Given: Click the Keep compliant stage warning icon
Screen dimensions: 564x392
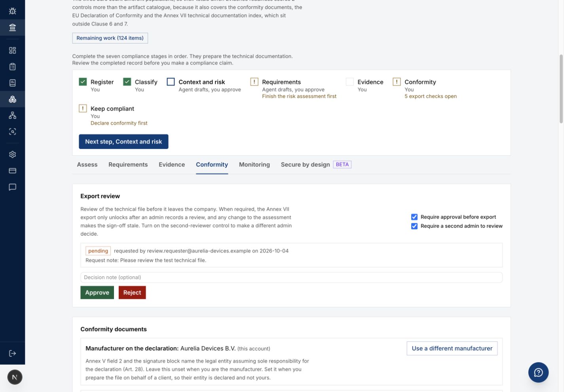Looking at the screenshot, I should pos(83,108).
